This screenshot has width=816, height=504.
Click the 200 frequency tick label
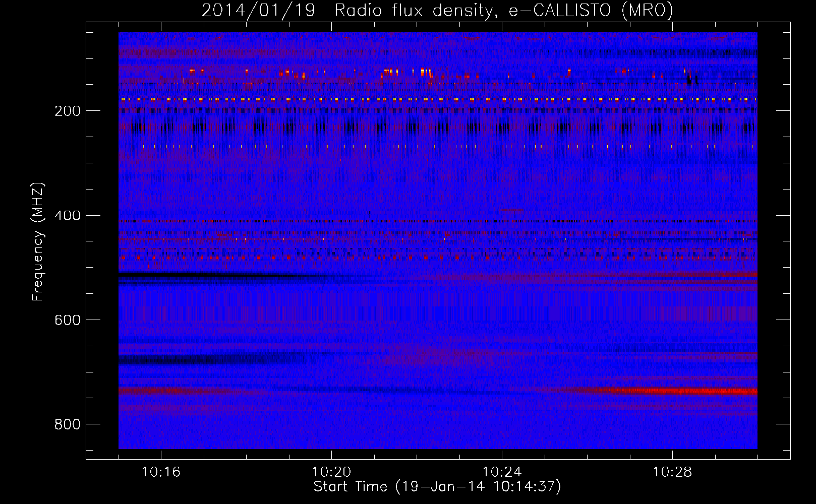[x=68, y=111]
